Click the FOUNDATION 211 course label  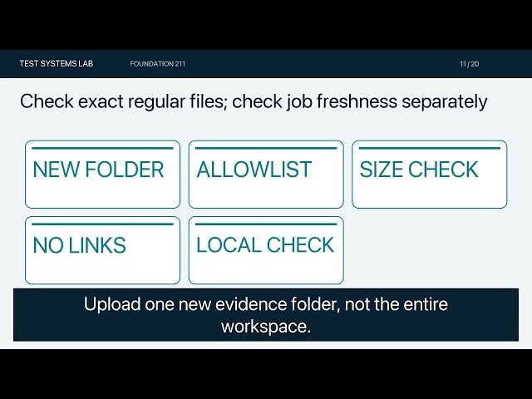(157, 64)
